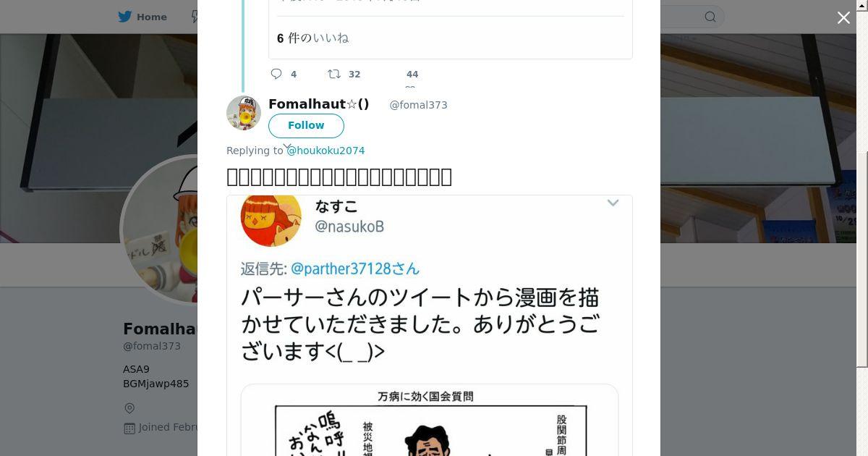Close the tweet overlay with X
868x456 pixels.
click(843, 18)
